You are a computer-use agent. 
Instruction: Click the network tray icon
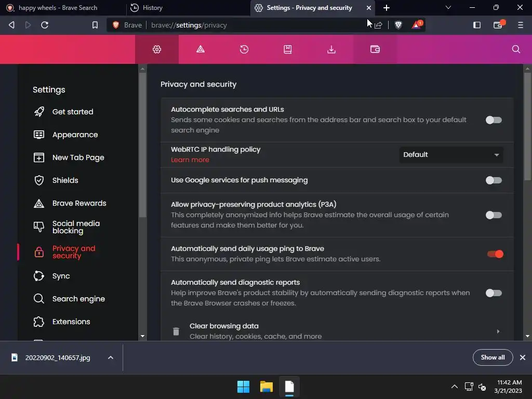(469, 387)
